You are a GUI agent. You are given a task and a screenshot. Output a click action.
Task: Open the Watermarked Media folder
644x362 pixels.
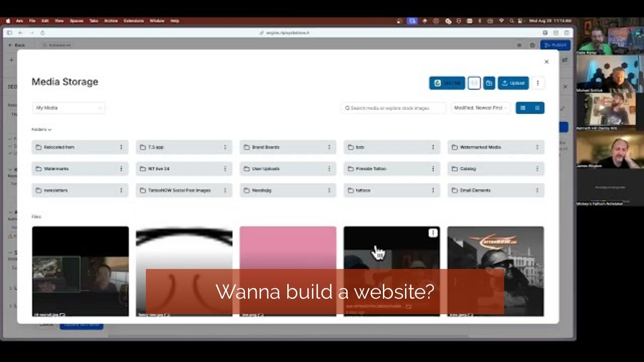pyautogui.click(x=496, y=147)
